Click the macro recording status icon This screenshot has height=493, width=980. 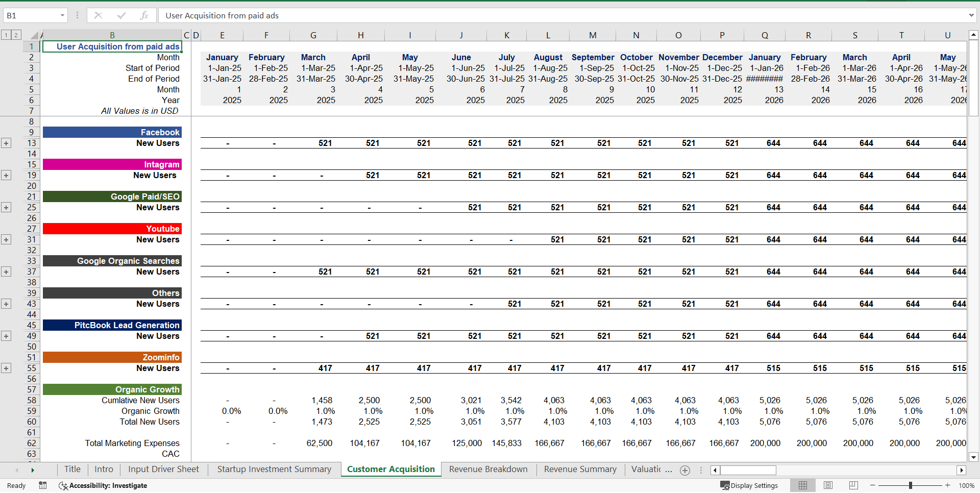coord(43,485)
